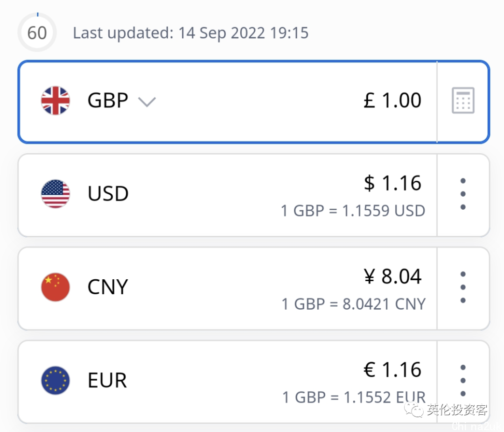Image resolution: width=504 pixels, height=432 pixels.
Task: Click the China flag icon
Action: coord(55,287)
